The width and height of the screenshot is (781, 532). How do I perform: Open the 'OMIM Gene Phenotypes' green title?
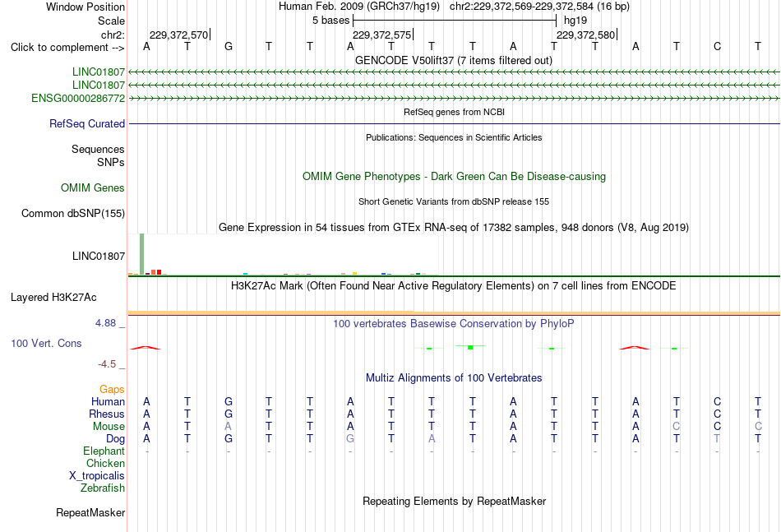pos(455,176)
